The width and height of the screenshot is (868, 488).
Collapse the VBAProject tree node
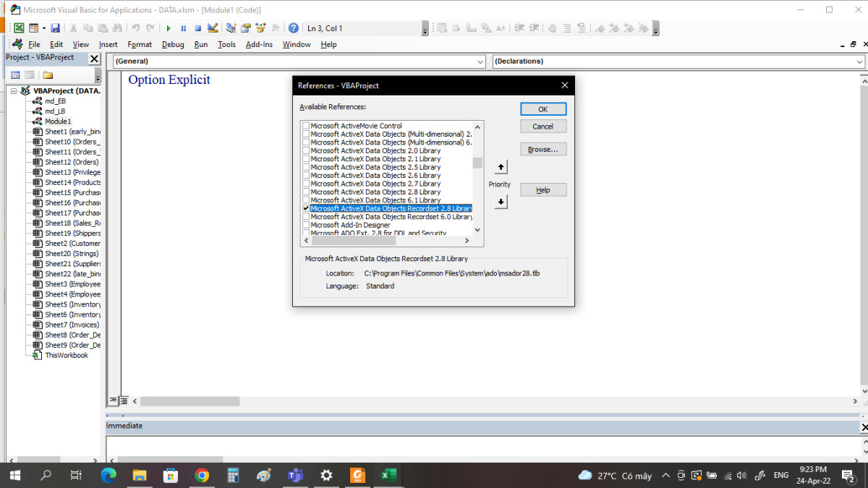tap(14, 90)
